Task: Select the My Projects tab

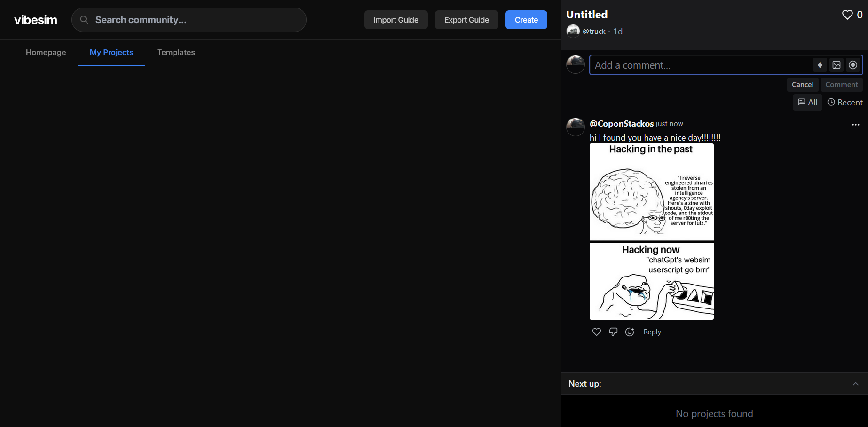Action: coord(111,53)
